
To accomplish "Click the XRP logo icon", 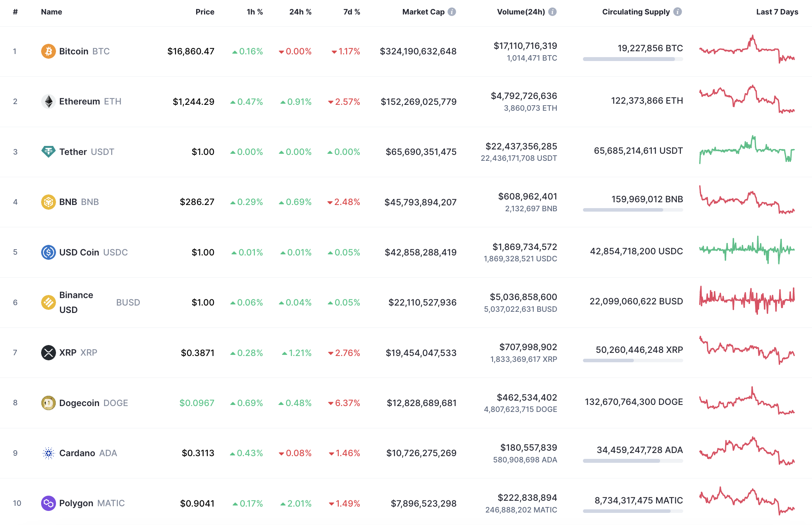I will 48,352.
